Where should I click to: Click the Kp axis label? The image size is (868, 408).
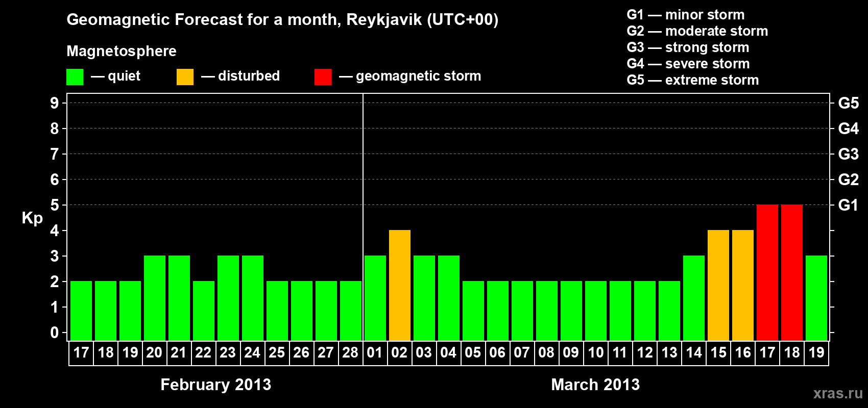[32, 218]
